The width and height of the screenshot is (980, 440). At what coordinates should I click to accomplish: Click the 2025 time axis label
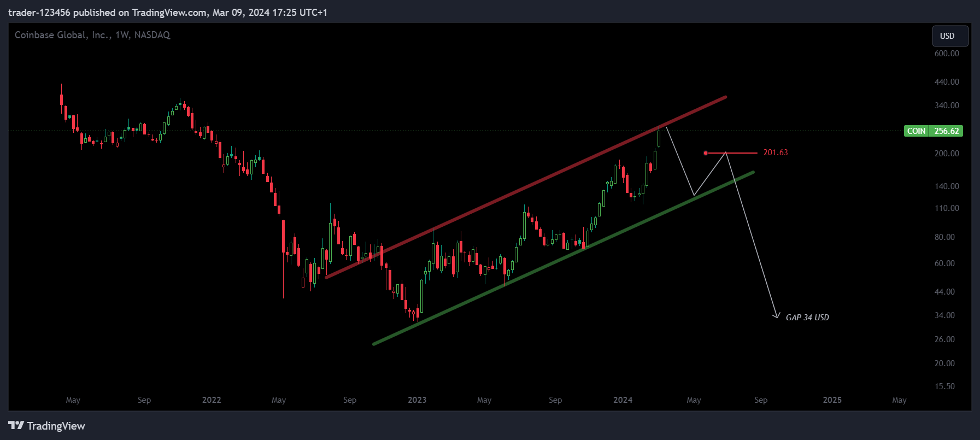pos(832,400)
